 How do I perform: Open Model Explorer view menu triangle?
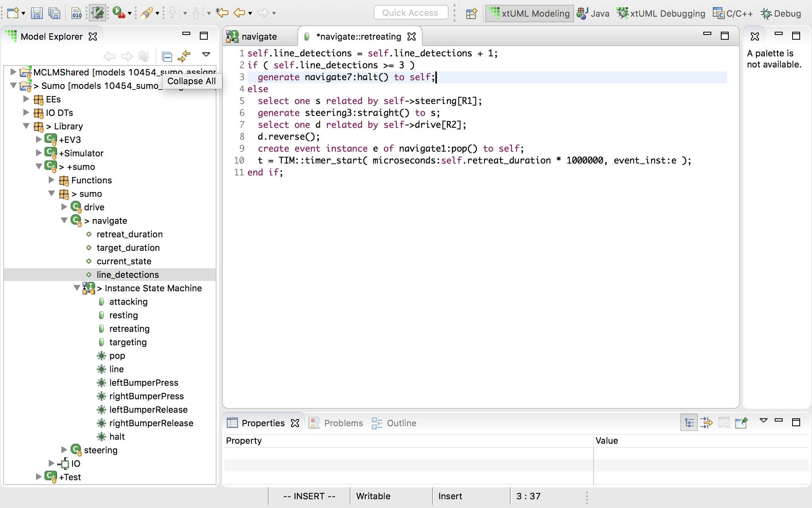coord(206,54)
